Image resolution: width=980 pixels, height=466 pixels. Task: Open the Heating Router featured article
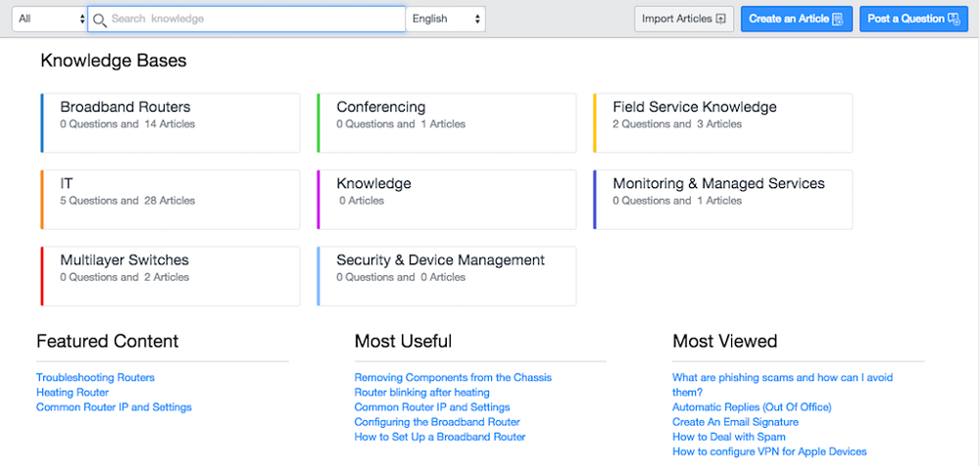tap(73, 392)
